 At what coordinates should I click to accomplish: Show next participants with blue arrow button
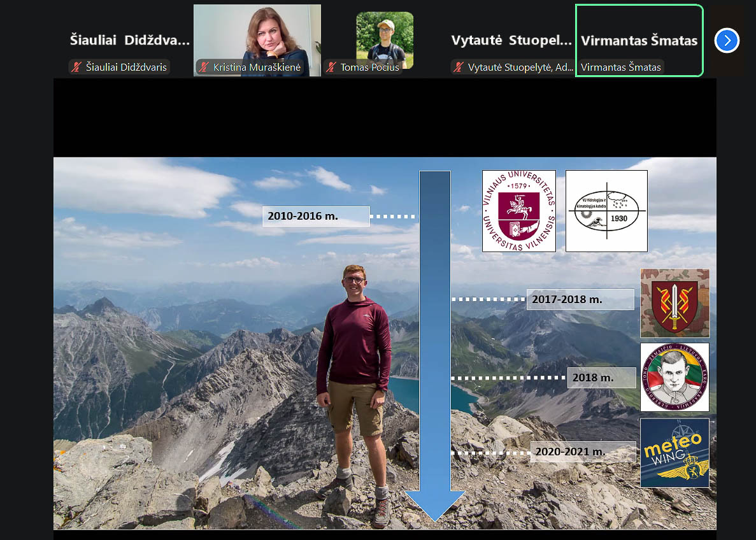(x=727, y=41)
